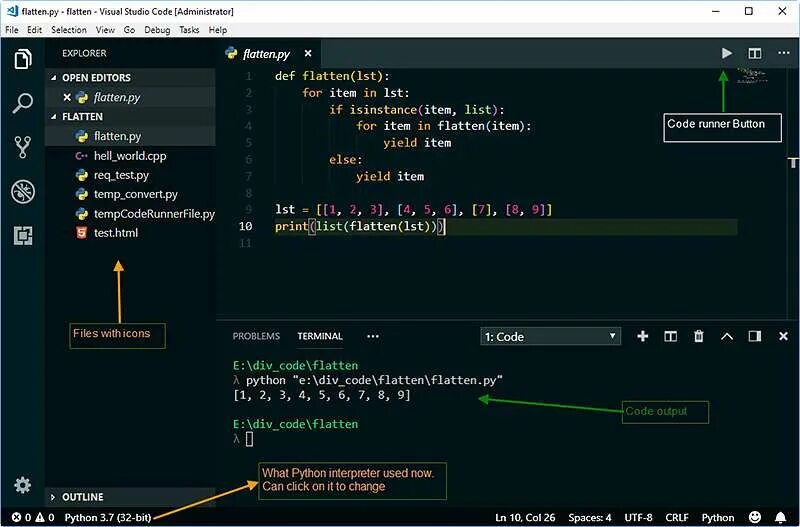Place cursor on line 10 print statement
800x527 pixels.
[360, 226]
